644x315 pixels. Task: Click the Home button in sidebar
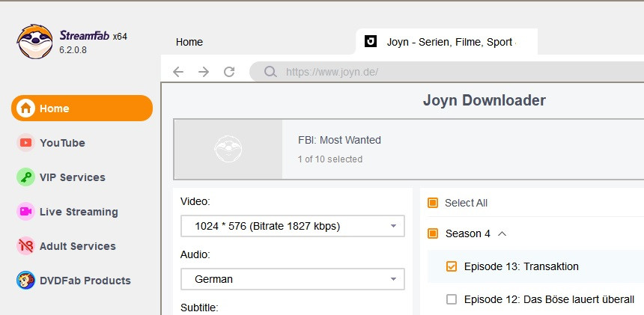pyautogui.click(x=82, y=108)
